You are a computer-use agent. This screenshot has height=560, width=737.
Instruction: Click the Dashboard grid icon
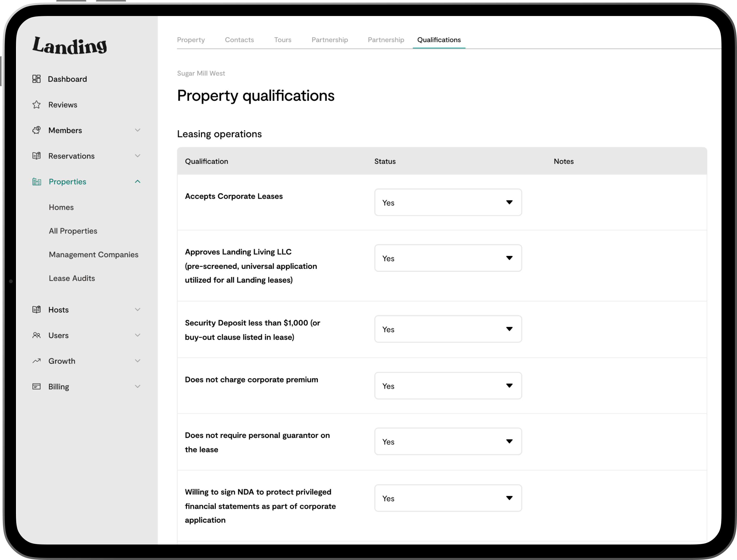click(x=36, y=79)
